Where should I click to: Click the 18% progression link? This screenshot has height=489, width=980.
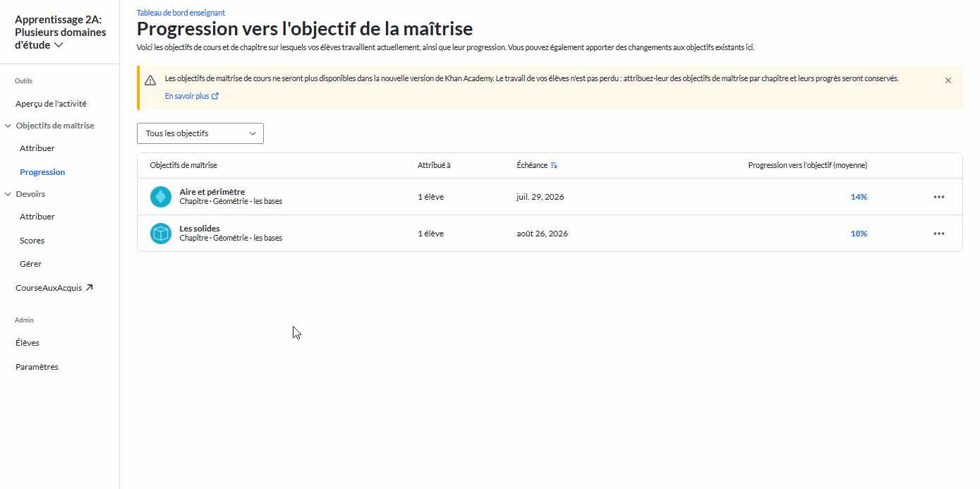click(x=859, y=234)
